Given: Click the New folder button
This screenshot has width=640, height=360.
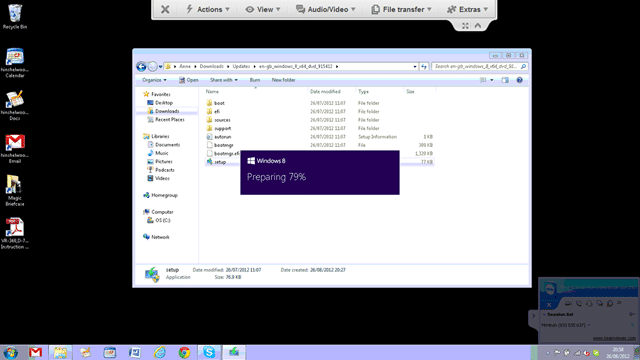Looking at the screenshot, I should tap(283, 80).
